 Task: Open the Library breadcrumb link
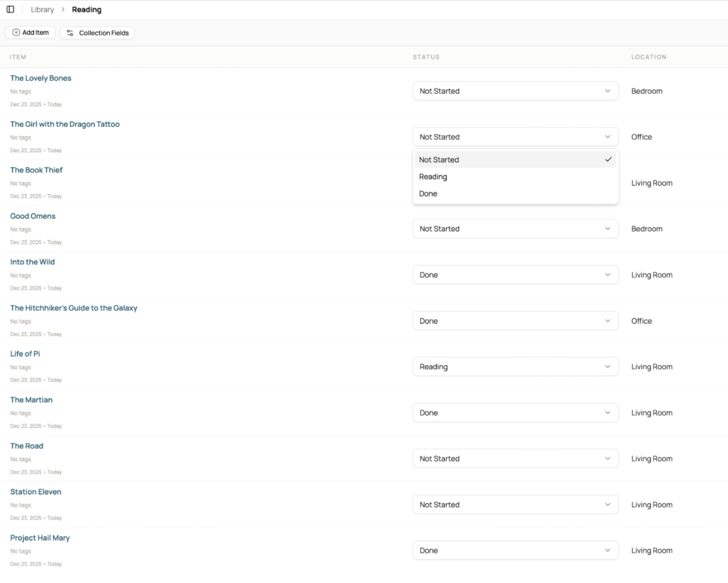click(42, 10)
